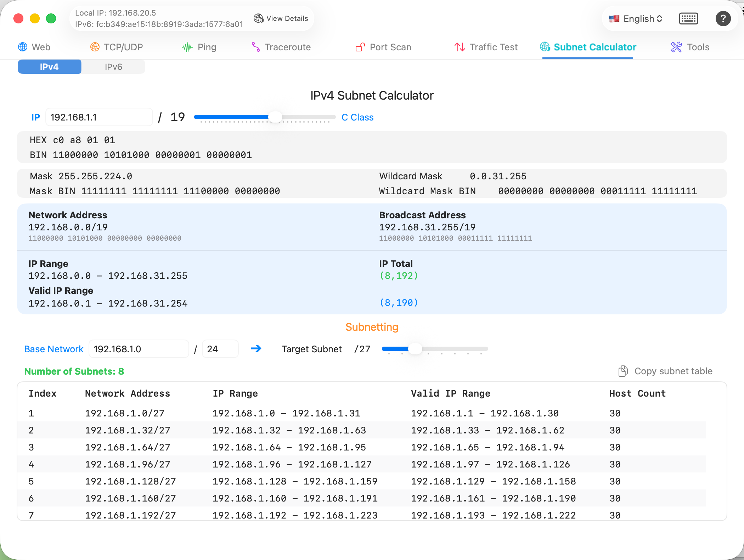The height and width of the screenshot is (560, 744).
Task: Adjust the subnet prefix slider to /19
Action: coord(275,117)
